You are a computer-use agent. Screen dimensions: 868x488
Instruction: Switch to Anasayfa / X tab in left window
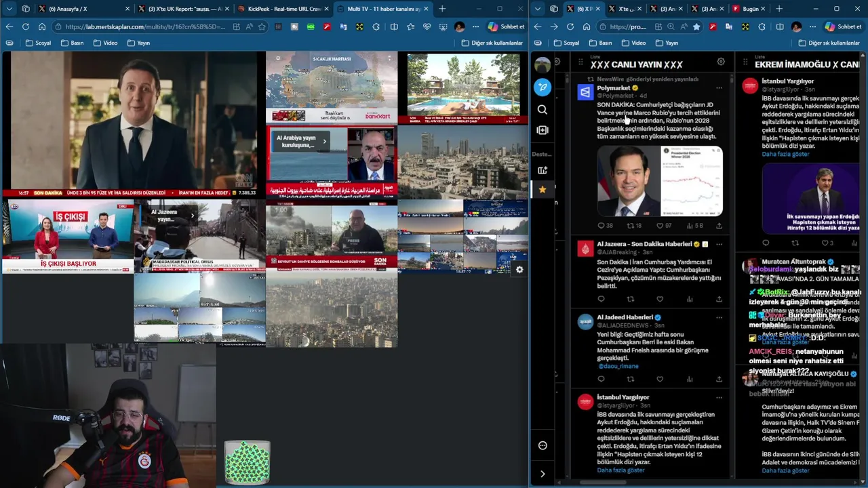(x=85, y=9)
